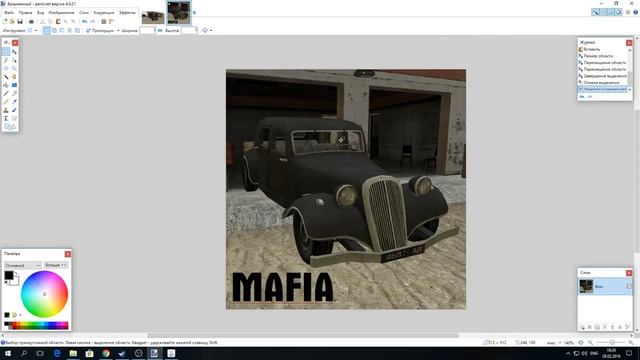Select the Line/Curve tool
Screen dimensions: 640x360
point(14,118)
